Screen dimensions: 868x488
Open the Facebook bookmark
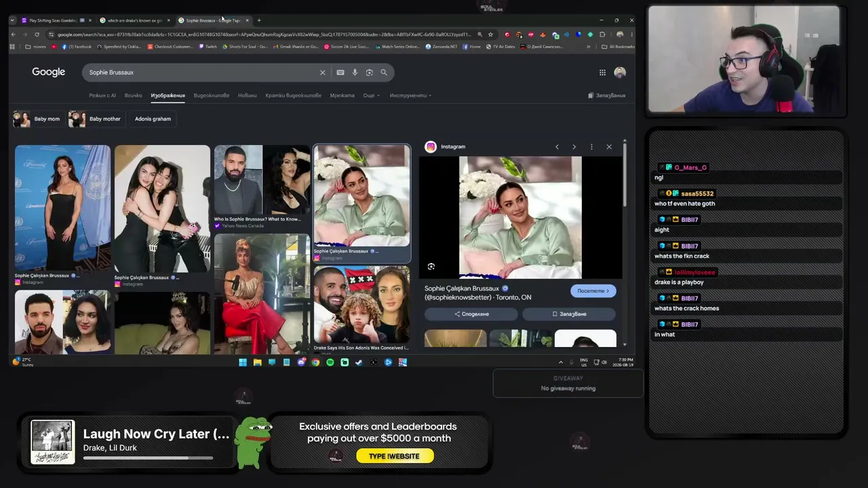pos(76,47)
